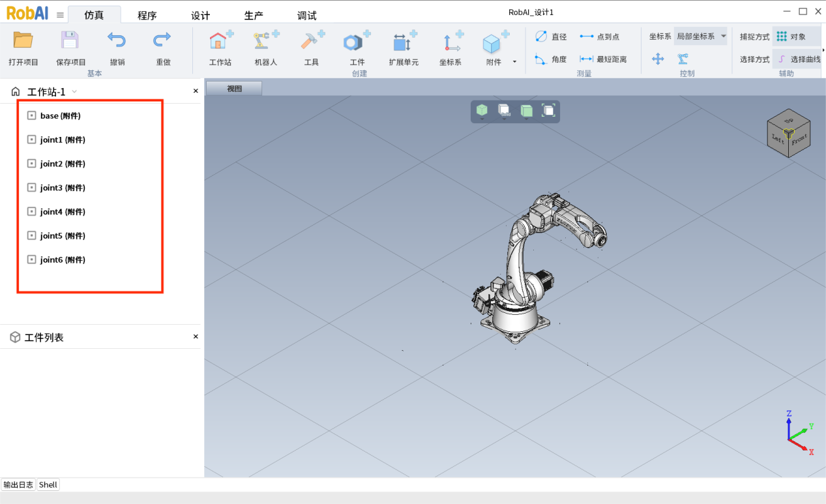Click the green face view icon
The width and height of the screenshot is (826, 504).
click(x=526, y=111)
